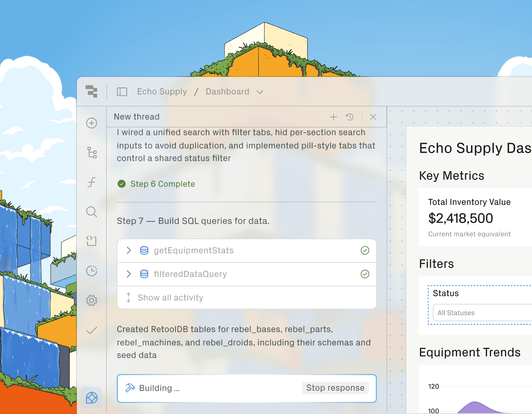
Task: Open thread history icon in panel header
Action: pos(349,117)
